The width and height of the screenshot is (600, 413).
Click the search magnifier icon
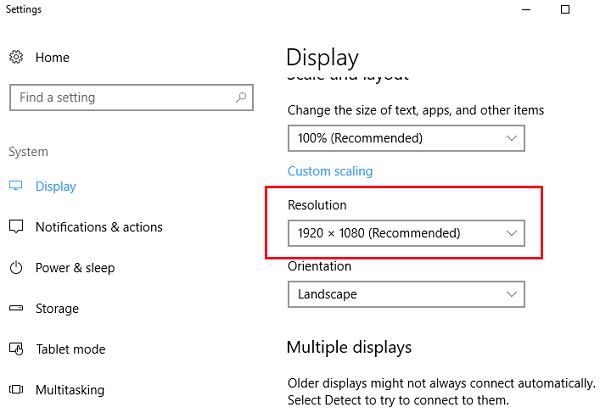(241, 98)
